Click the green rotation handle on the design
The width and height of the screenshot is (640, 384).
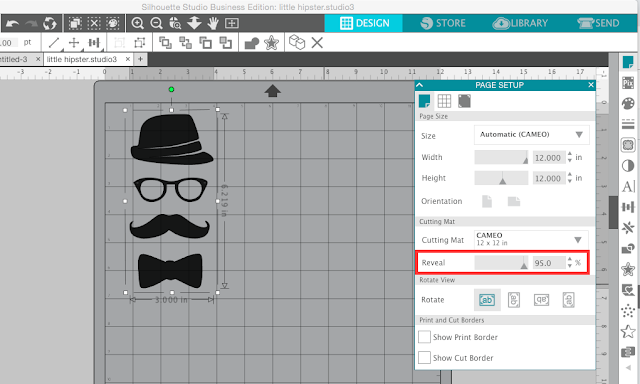tap(171, 89)
